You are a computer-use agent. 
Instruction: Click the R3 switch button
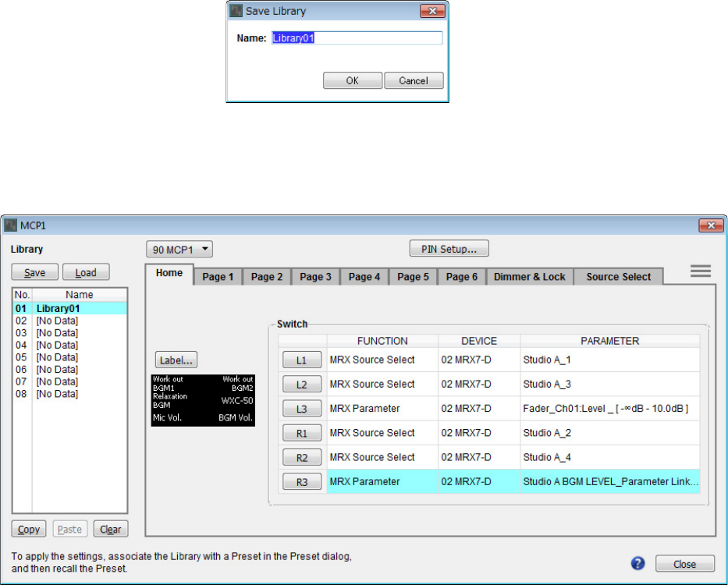(x=302, y=481)
